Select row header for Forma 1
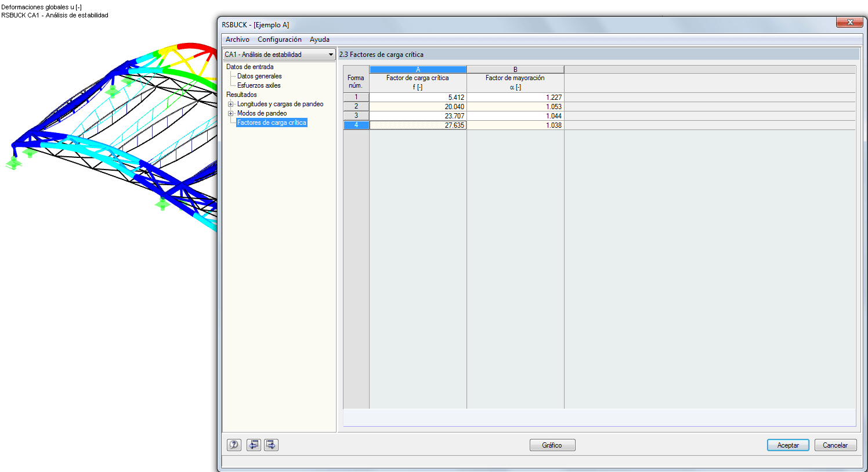 point(356,97)
